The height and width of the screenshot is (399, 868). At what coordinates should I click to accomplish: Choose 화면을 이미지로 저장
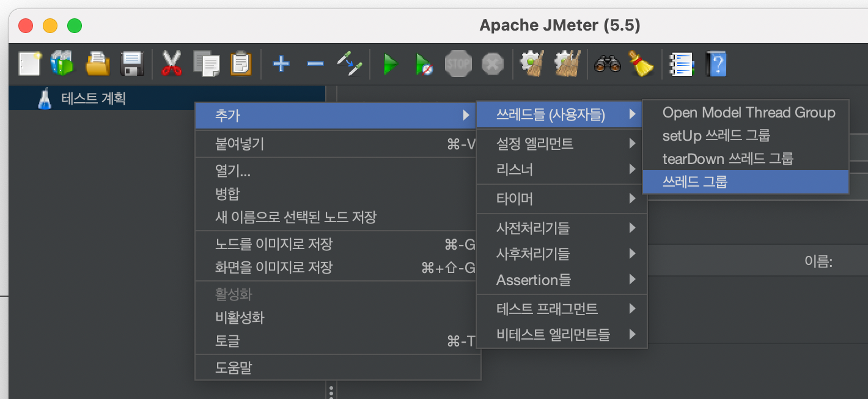[335, 267]
